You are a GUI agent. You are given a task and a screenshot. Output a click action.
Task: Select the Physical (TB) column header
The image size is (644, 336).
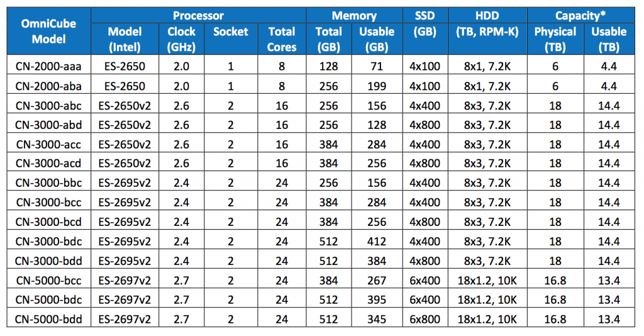point(555,39)
